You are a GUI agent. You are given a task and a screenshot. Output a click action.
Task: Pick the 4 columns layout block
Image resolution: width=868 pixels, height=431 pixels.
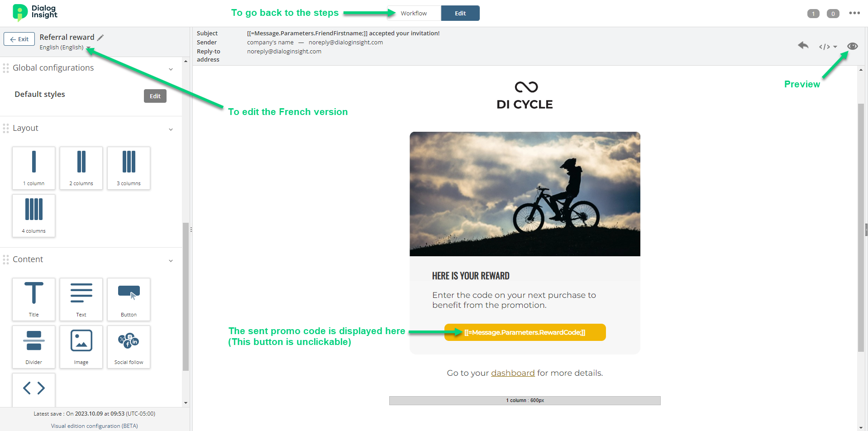point(34,215)
